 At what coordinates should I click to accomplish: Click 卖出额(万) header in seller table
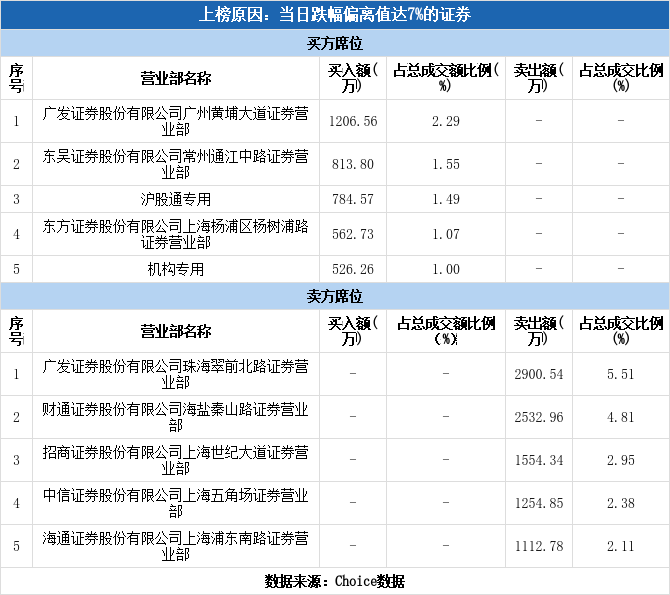(539, 331)
